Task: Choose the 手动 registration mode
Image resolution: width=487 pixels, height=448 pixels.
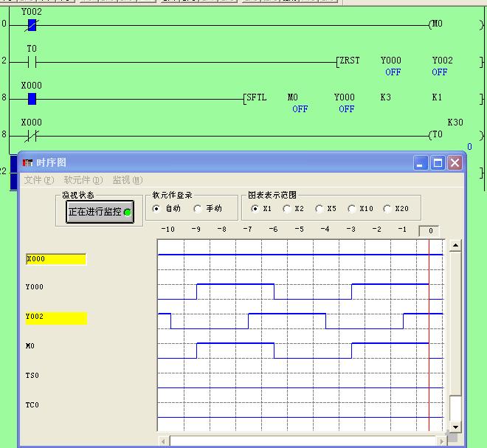Action: coord(198,209)
